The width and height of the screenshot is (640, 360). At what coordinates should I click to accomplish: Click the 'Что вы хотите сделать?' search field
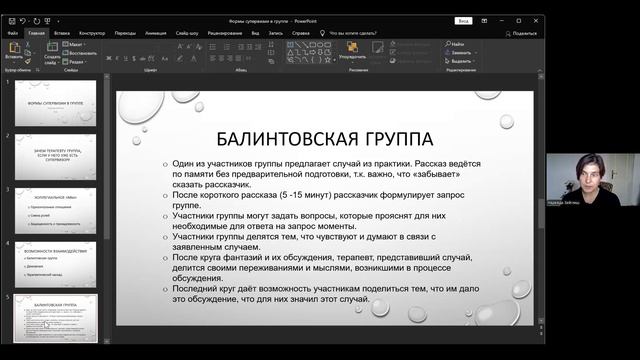pos(353,33)
